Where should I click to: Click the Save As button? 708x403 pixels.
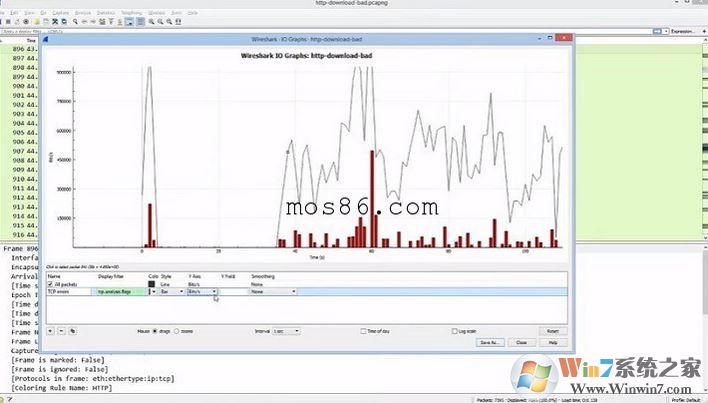(x=490, y=343)
